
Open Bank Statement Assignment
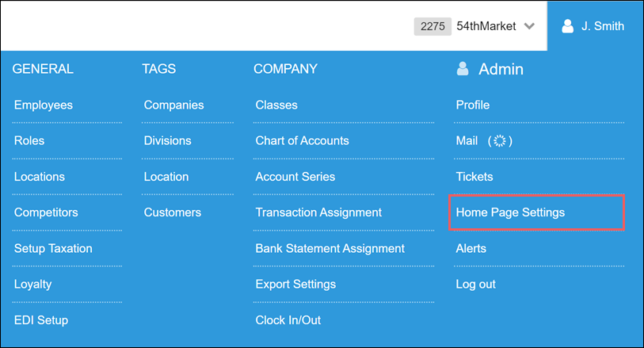point(330,249)
